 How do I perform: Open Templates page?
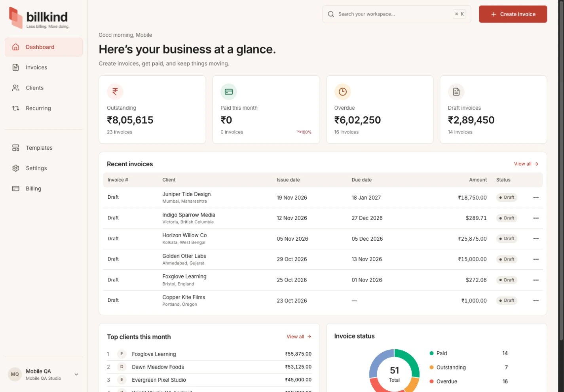tap(44, 148)
